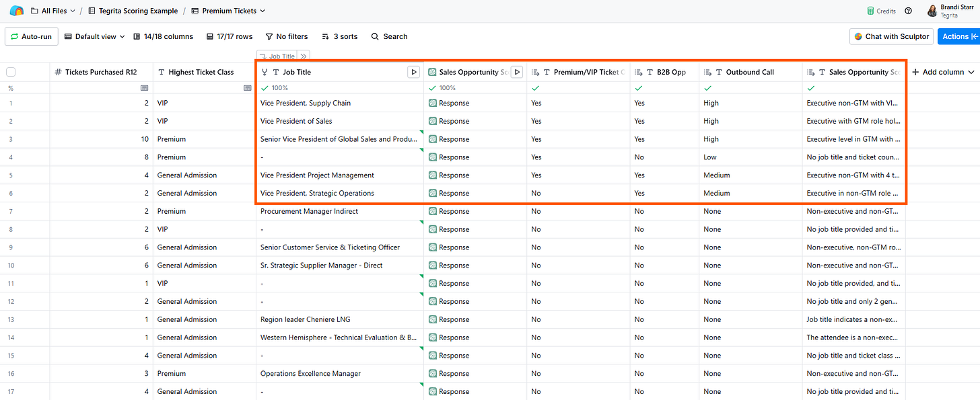
Task: Open the 3 sorts menu
Action: pyautogui.click(x=339, y=36)
